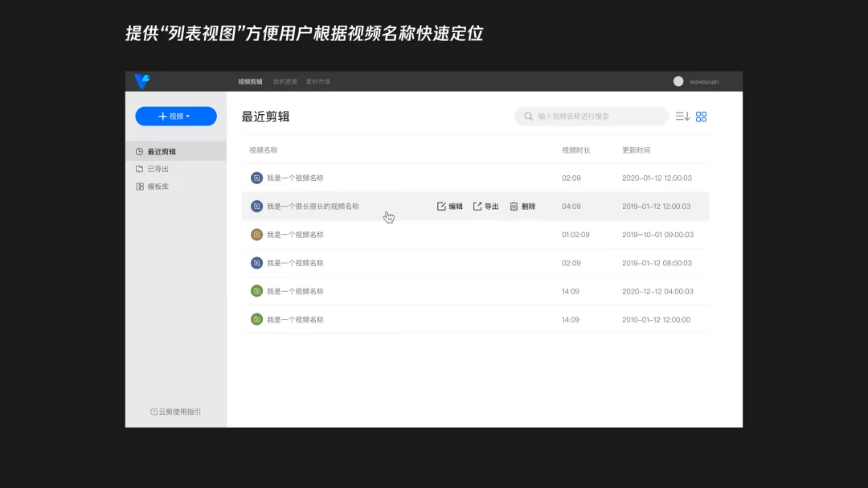The width and height of the screenshot is (868, 488).
Task: Click the 编辑 button in the hovered row
Action: [449, 206]
